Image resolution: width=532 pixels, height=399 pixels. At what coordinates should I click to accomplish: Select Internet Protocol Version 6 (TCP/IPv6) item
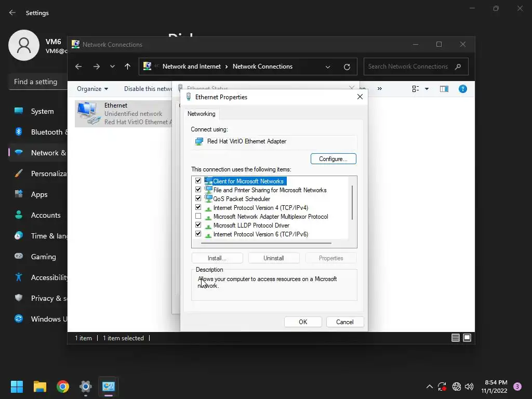[261, 234]
